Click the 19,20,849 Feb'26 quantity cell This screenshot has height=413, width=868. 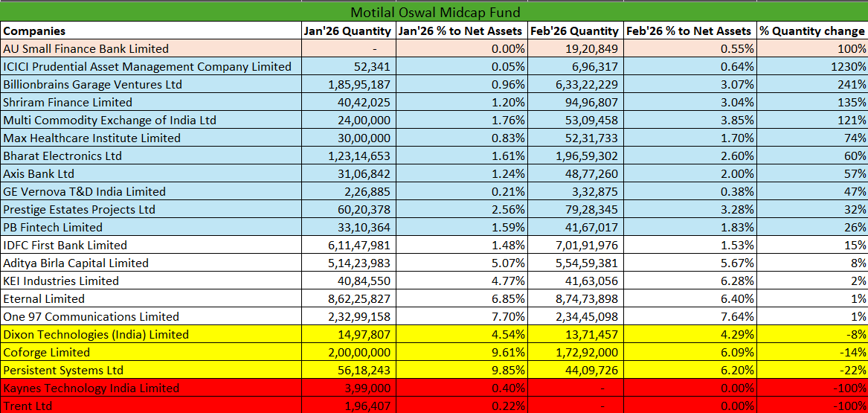[x=576, y=48]
